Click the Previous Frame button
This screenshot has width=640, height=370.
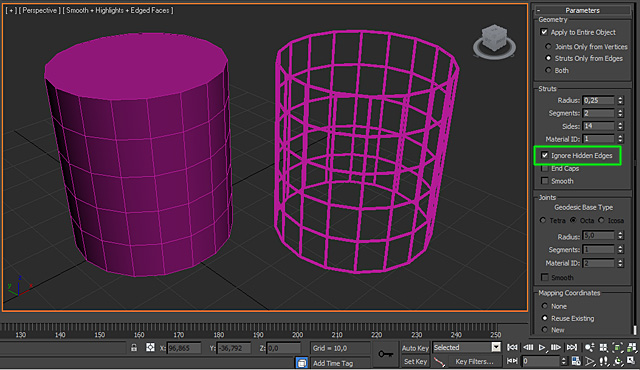pos(528,347)
